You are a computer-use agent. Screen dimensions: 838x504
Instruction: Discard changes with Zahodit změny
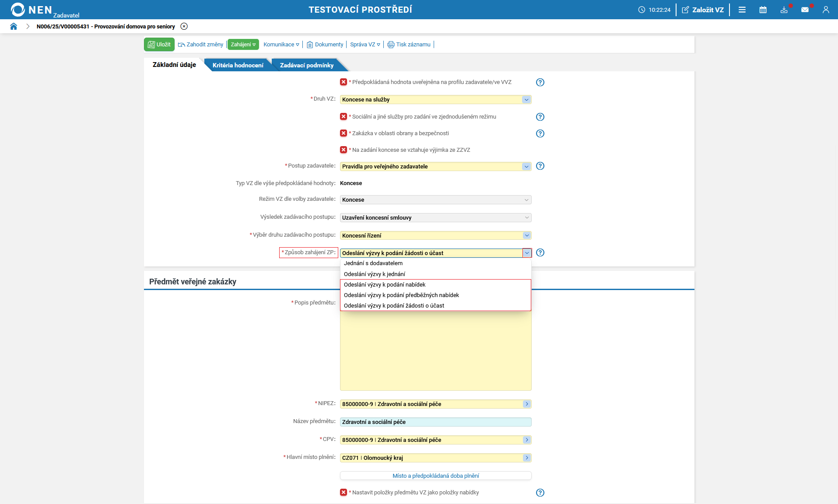pos(201,45)
